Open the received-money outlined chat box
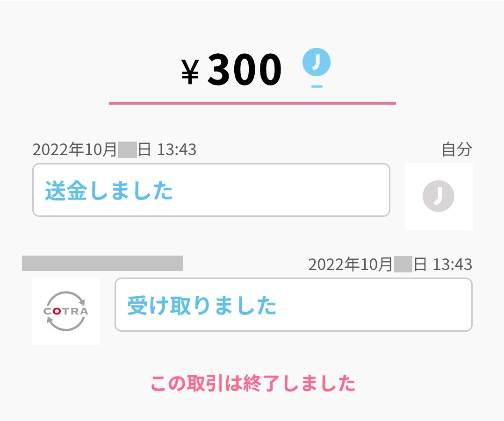 [293, 304]
